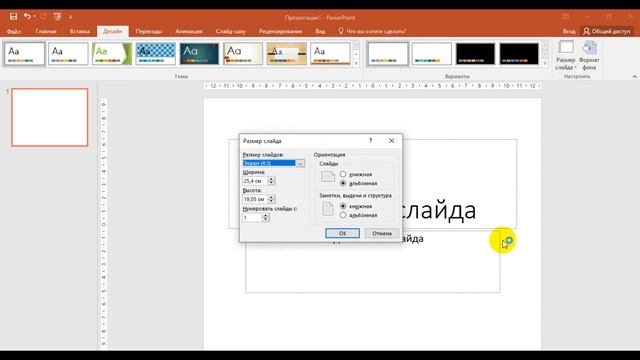Apply the second white theme thumbnail
640x360 pixels.
68,53
